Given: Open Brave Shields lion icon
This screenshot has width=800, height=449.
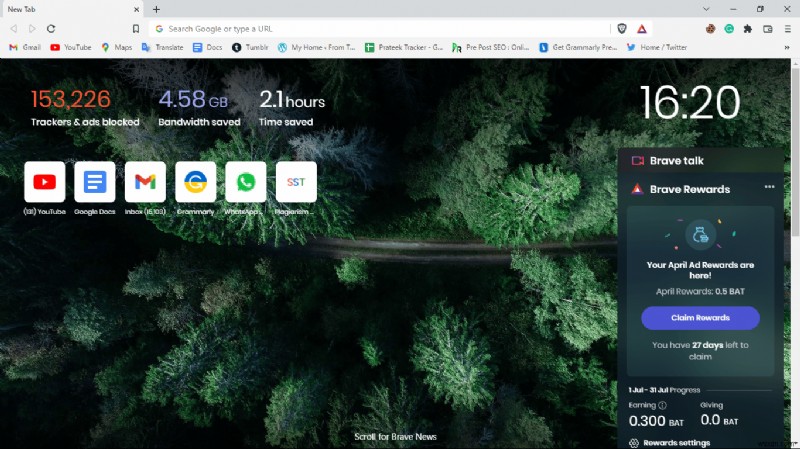Looking at the screenshot, I should click(x=621, y=29).
